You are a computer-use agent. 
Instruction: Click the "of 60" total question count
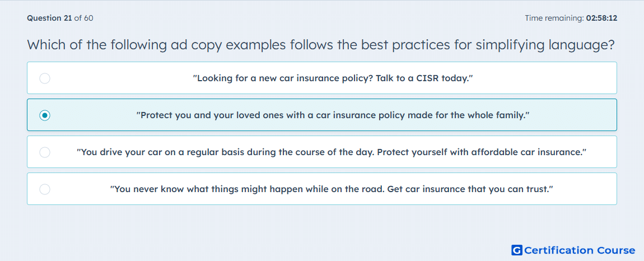83,18
